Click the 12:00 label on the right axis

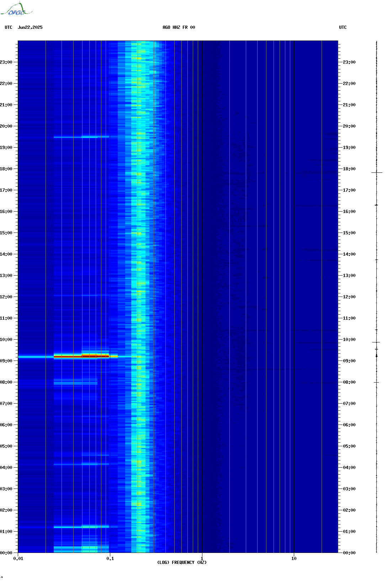click(349, 297)
